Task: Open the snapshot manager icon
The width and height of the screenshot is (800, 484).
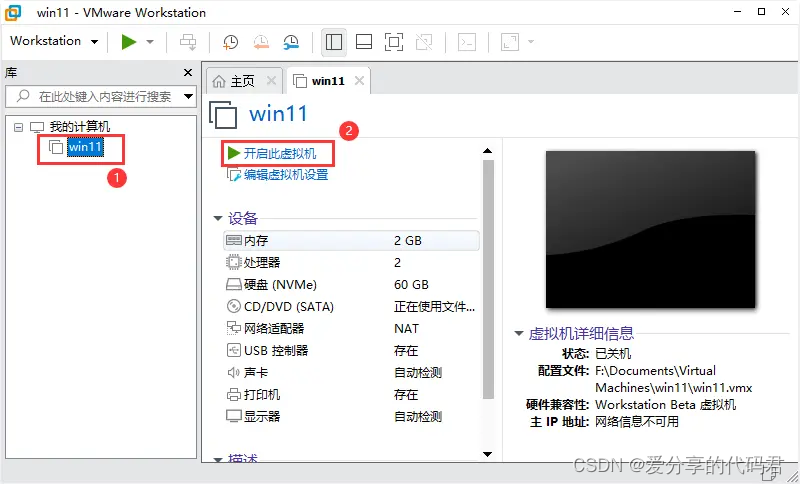Action: click(291, 42)
